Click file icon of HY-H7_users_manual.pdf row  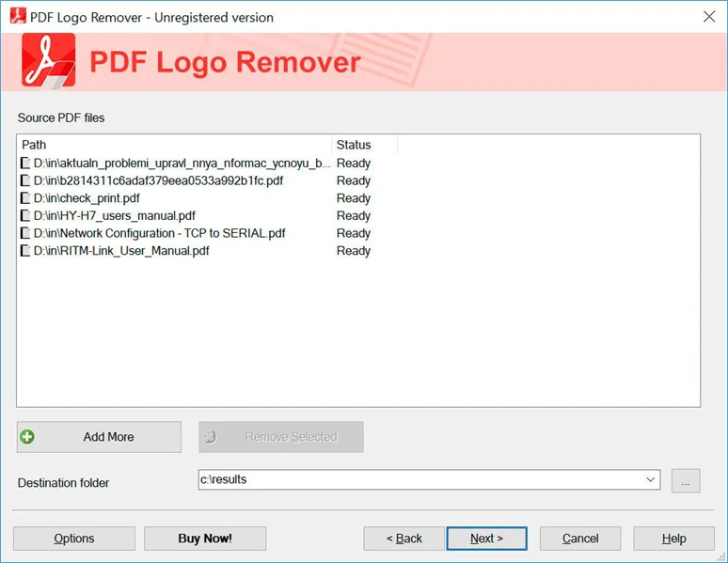click(25, 216)
